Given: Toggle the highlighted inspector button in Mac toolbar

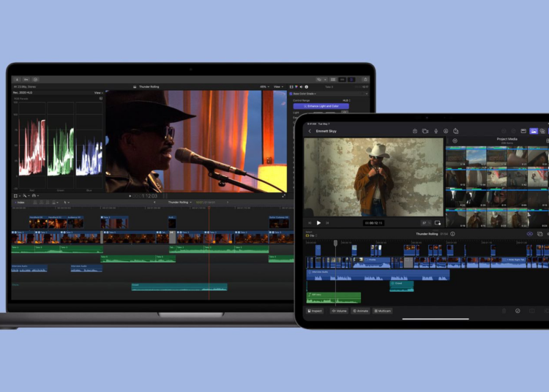Looking at the screenshot, I should coord(351,80).
